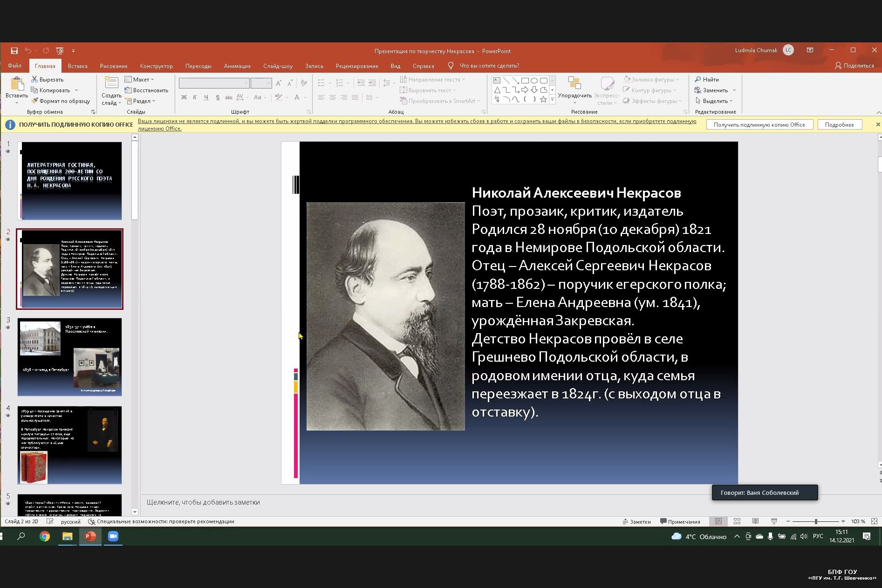Toggle Notes (Заметки) pane in status bar

636,521
